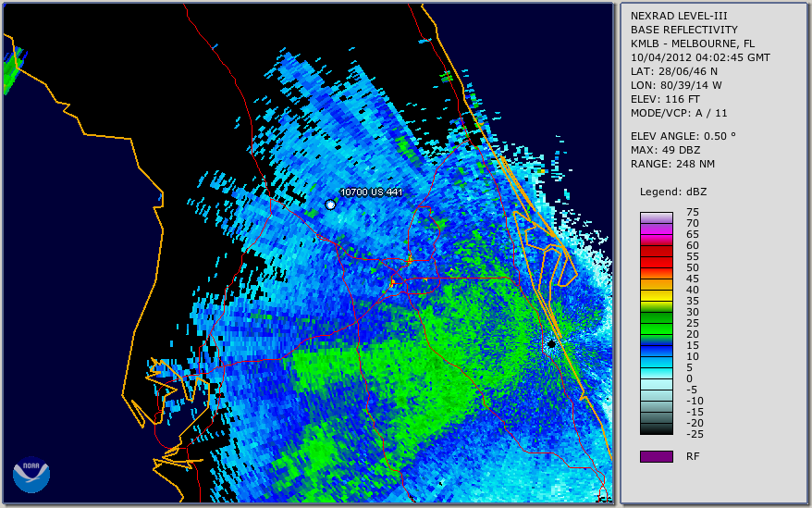Click the '10700 US 441' map label
The height and width of the screenshot is (508, 812).
[371, 192]
